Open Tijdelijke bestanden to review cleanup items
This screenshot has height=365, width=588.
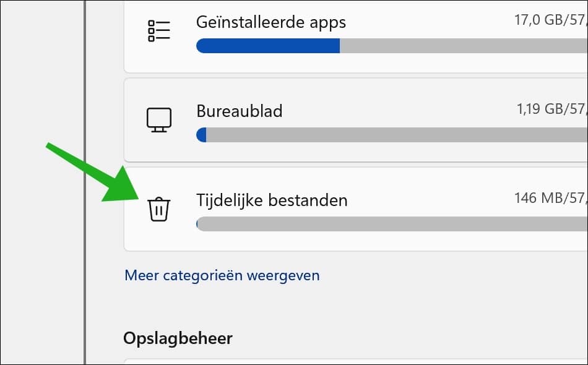click(x=271, y=200)
